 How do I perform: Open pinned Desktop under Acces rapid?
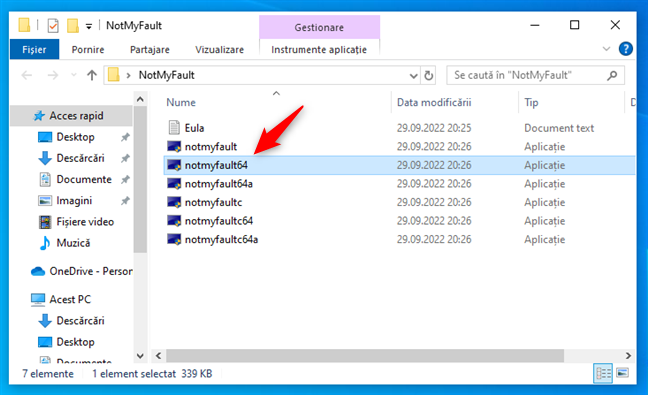(75, 137)
